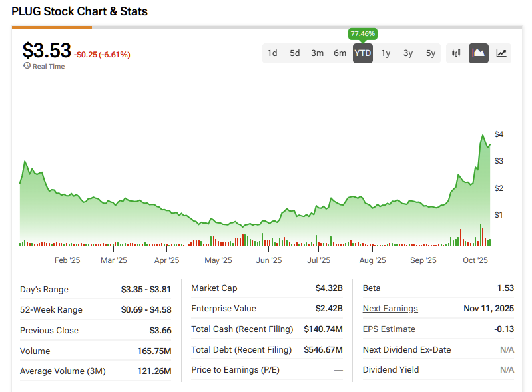Image resolution: width=532 pixels, height=392 pixels.
Task: Switch chart to 5y range
Action: coord(431,53)
